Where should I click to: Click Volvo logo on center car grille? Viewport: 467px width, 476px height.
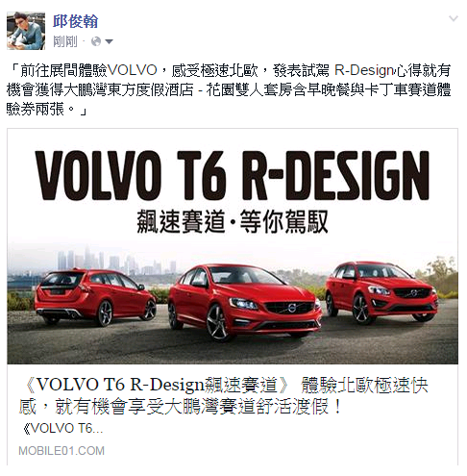291,308
